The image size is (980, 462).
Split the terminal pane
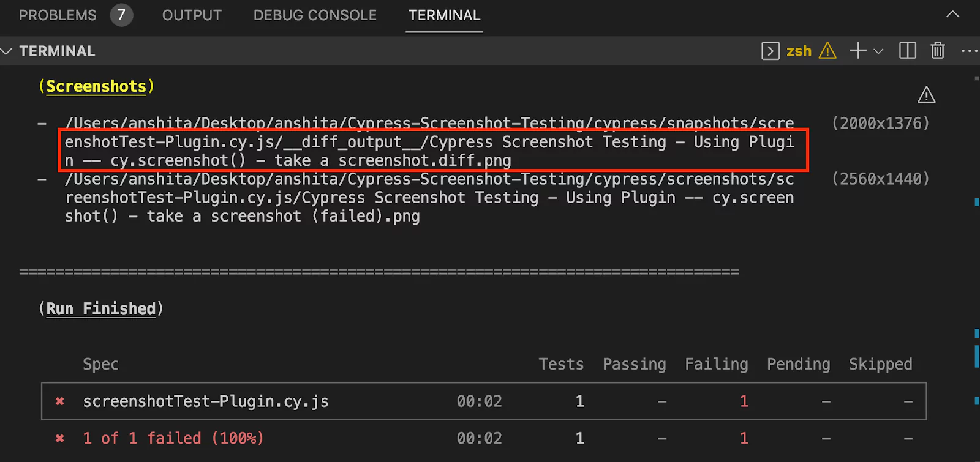907,51
